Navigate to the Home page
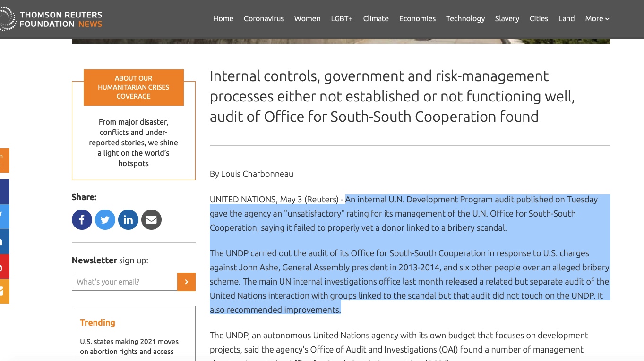Screen dimensions: 644x361 coord(223,19)
